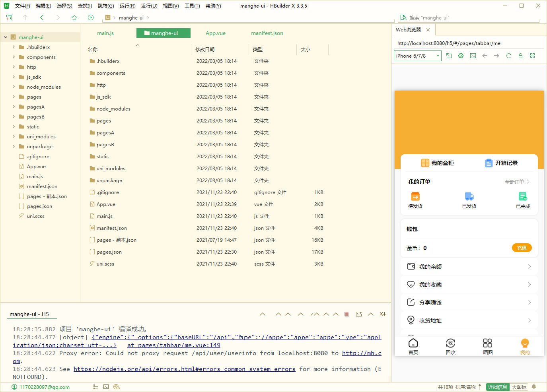Click the new terminal icon in console
This screenshot has height=392, width=547.
[x=359, y=314]
